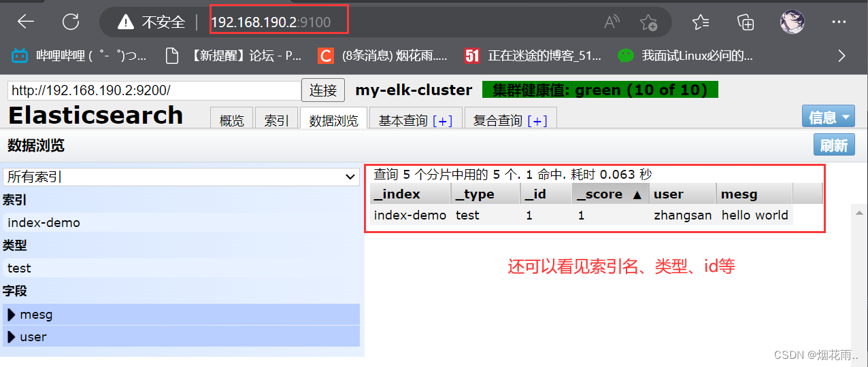Click the Elasticsearch title heading
The height and width of the screenshot is (367, 868).
95,116
